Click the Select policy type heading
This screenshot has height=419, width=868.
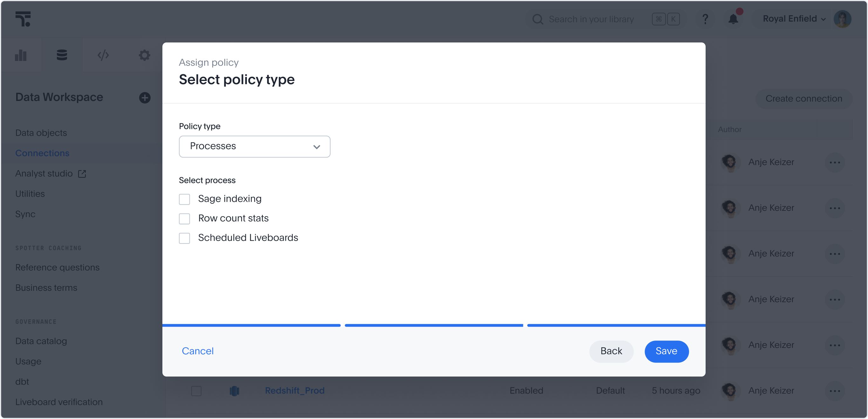point(237,80)
